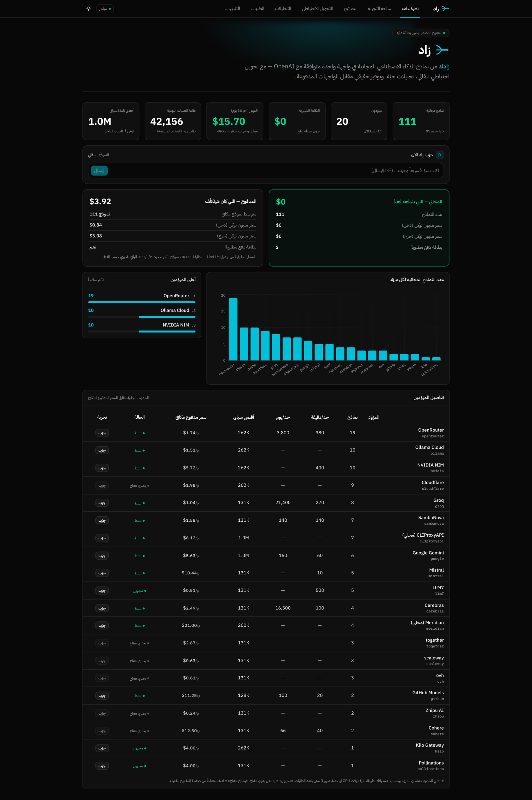Screen dimensions: 532x800
Task: Click the 21,400 daily limit cell
Action: (x=283, y=502)
